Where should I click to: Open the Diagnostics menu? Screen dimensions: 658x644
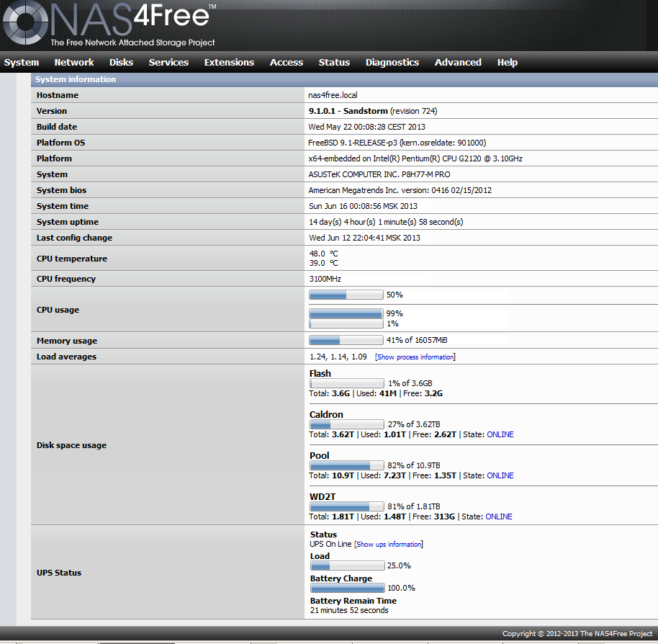click(x=392, y=62)
